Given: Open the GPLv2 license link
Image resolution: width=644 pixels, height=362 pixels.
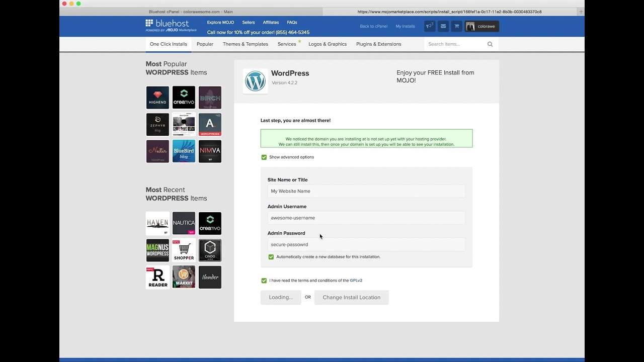Looking at the screenshot, I should click(356, 281).
